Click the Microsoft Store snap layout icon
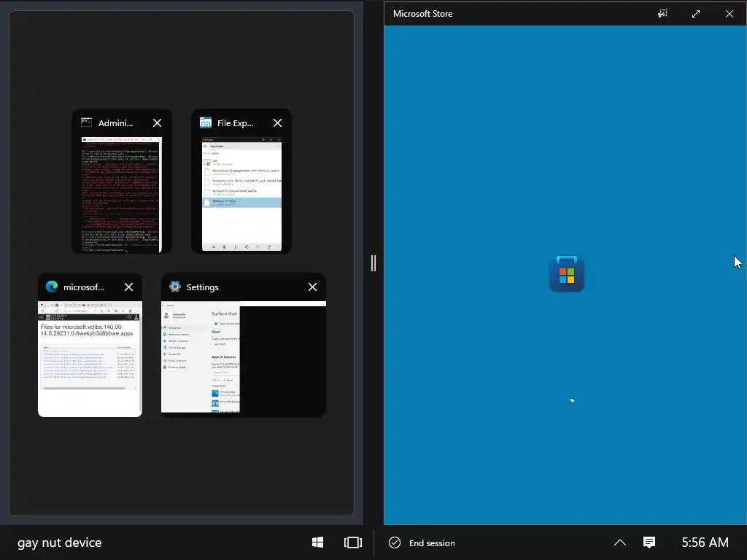747x560 pixels. pos(662,14)
